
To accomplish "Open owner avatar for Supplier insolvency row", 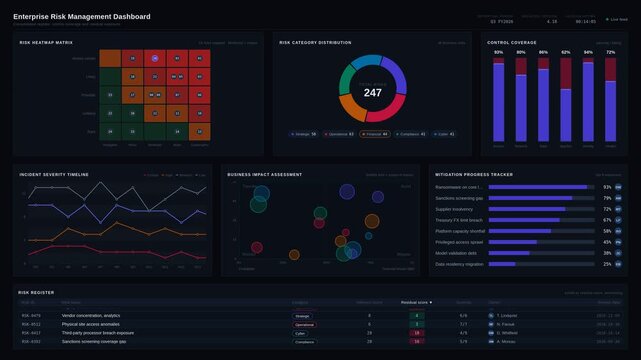I will pyautogui.click(x=618, y=209).
